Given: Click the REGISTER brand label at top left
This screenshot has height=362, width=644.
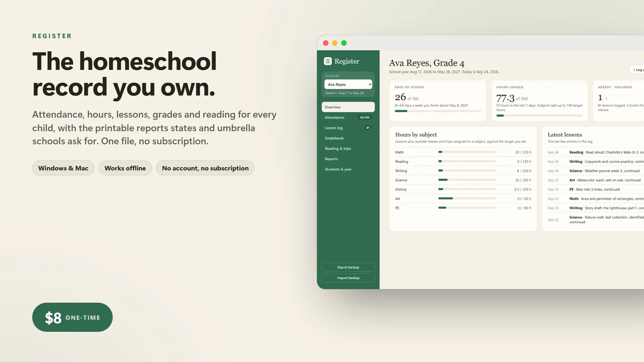Looking at the screenshot, I should pos(52,36).
